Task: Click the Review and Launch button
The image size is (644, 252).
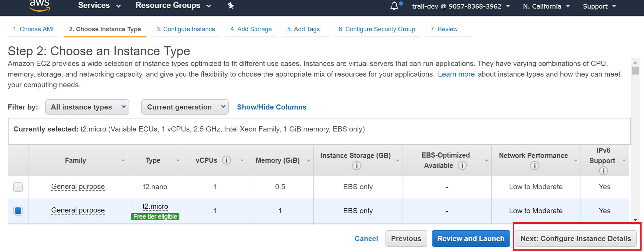Action: click(x=470, y=238)
